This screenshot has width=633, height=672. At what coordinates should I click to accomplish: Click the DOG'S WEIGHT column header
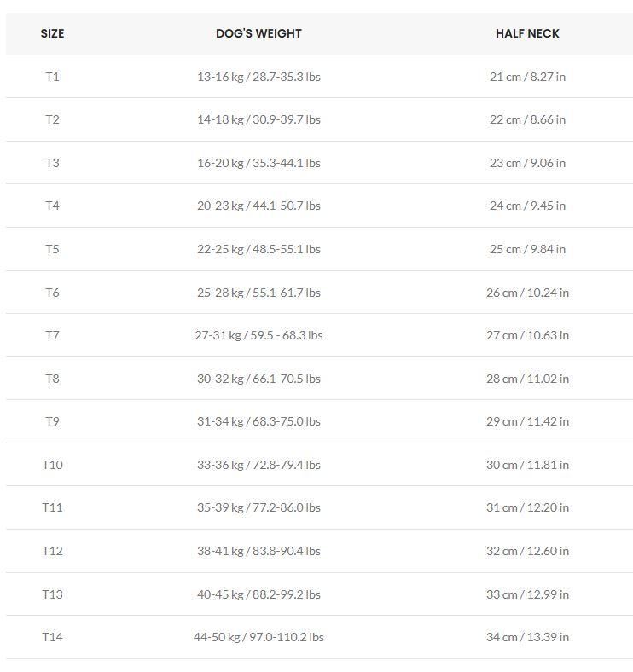tap(258, 33)
